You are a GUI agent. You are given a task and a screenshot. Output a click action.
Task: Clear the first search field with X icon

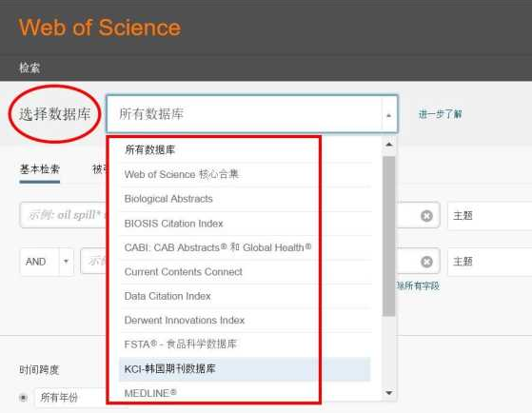(426, 216)
